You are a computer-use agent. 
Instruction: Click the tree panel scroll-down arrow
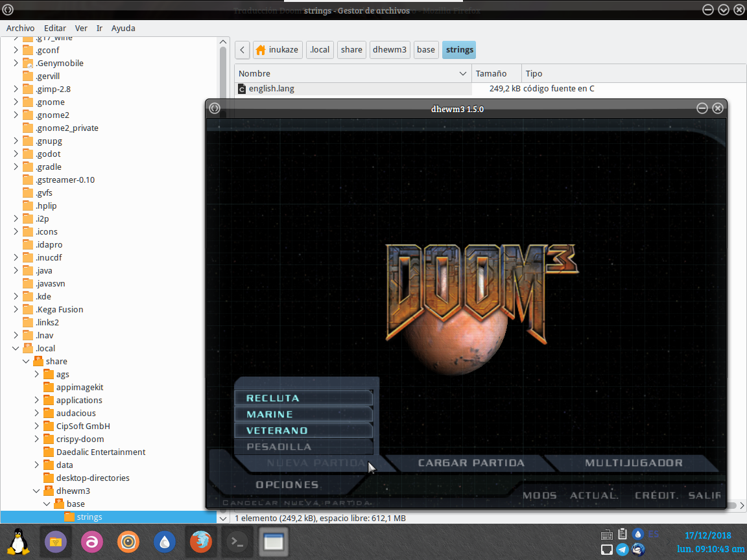[x=222, y=518]
